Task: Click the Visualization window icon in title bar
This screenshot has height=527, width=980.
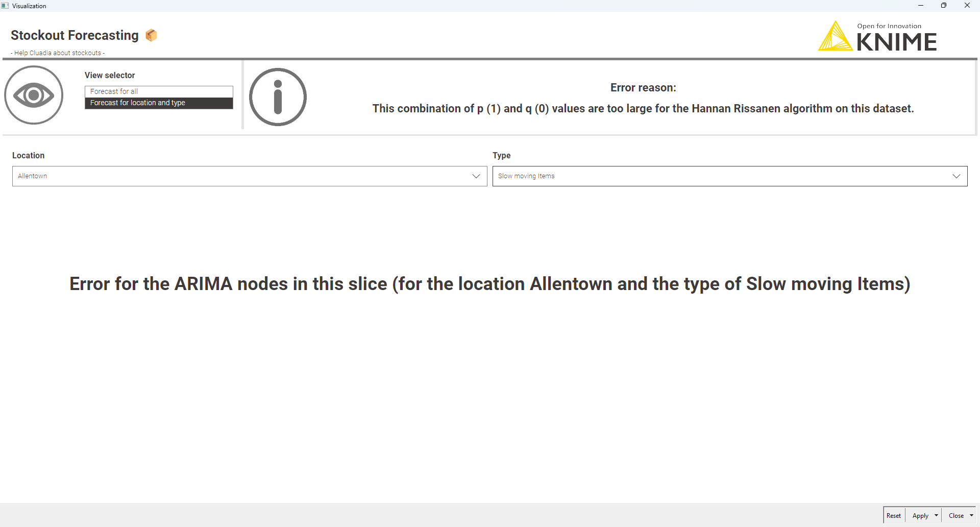Action: pos(5,6)
